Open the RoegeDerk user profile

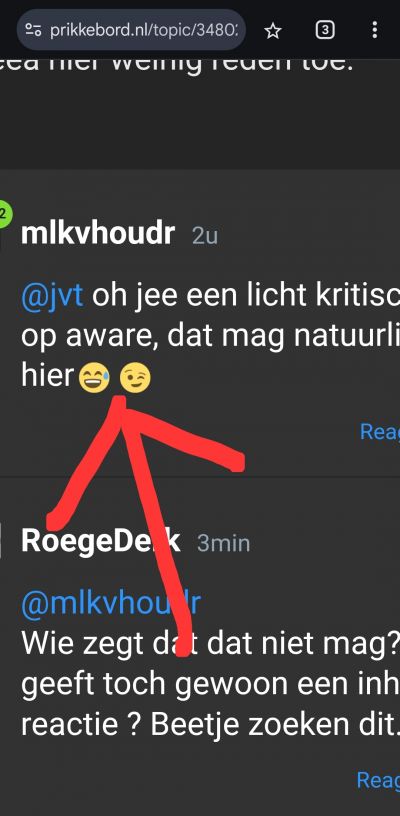(x=101, y=541)
